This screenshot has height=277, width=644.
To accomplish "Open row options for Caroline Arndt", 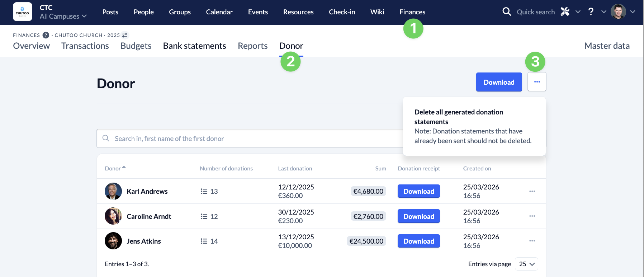I will [x=532, y=216].
